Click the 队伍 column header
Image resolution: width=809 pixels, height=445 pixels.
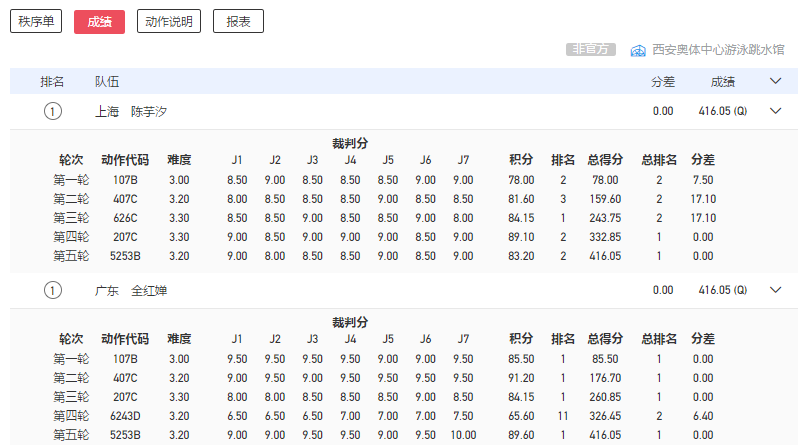[x=106, y=81]
